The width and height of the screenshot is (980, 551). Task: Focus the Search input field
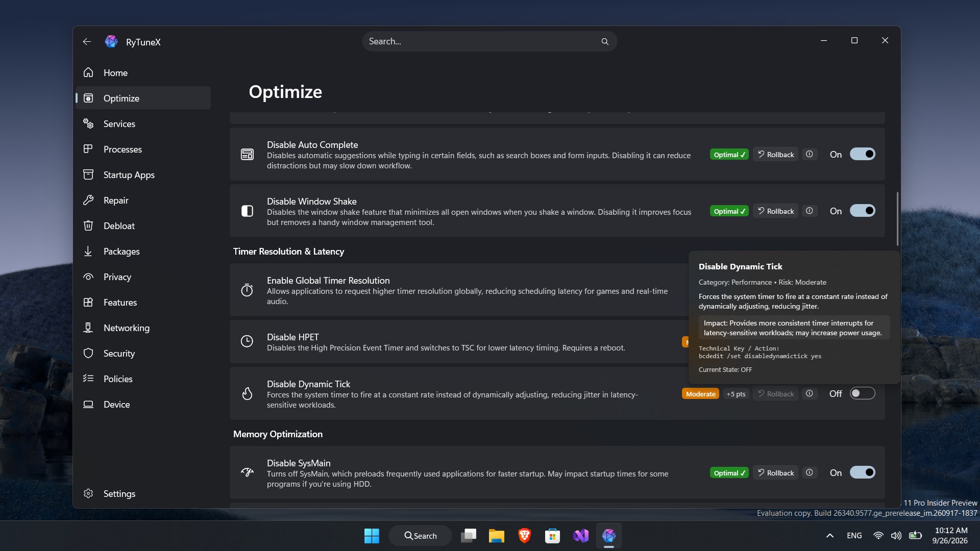pyautogui.click(x=489, y=41)
